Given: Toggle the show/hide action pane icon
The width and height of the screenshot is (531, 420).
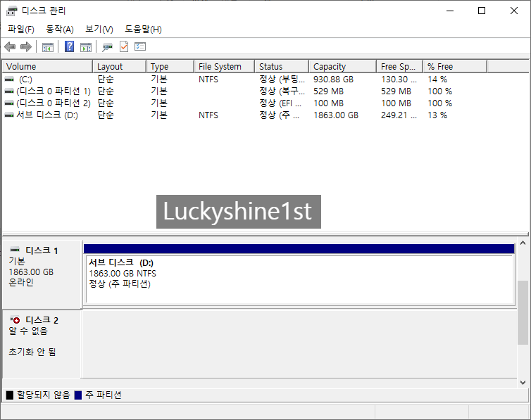Looking at the screenshot, I should click(x=86, y=47).
